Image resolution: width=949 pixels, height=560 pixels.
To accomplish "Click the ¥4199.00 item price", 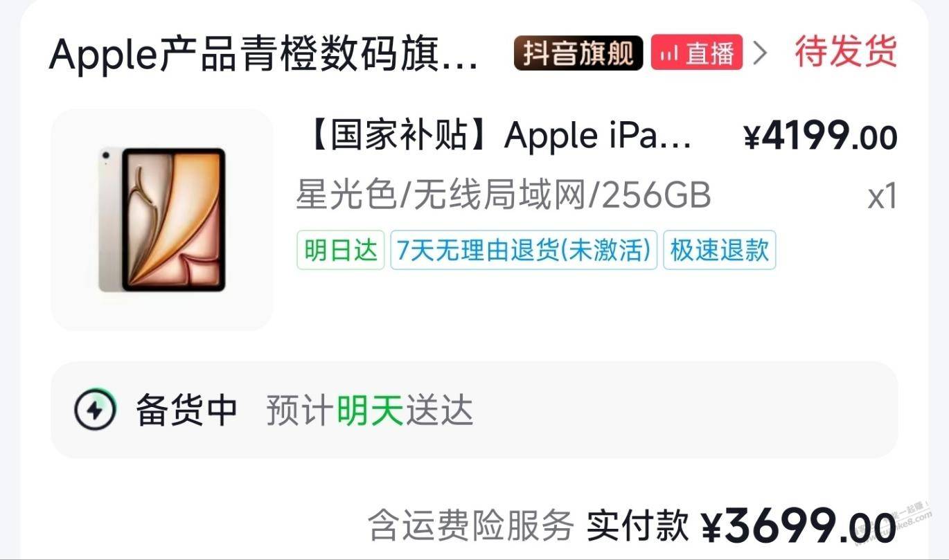I will (x=821, y=137).
